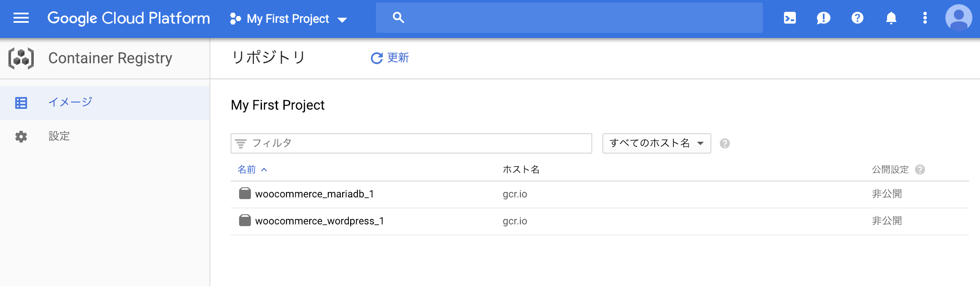Open 設定 in the sidebar
The height and width of the screenshot is (286, 980).
click(x=59, y=136)
